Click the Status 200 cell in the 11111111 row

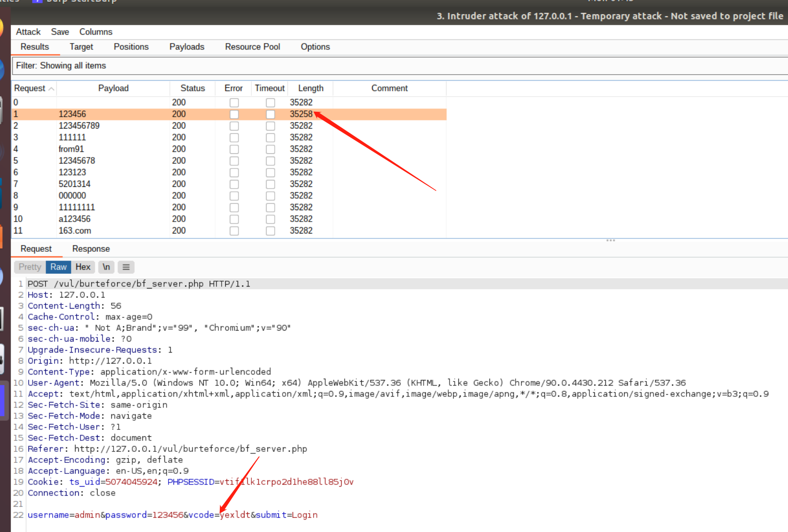[x=179, y=207]
